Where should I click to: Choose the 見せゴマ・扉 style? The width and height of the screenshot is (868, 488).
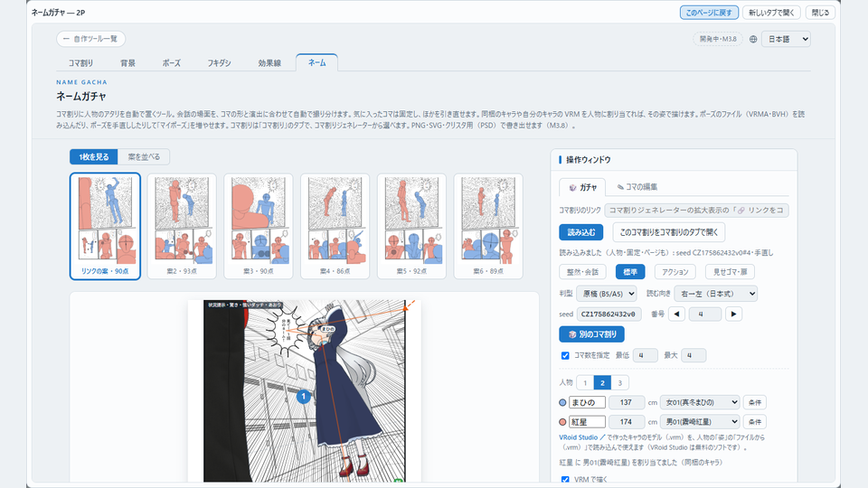(x=730, y=272)
